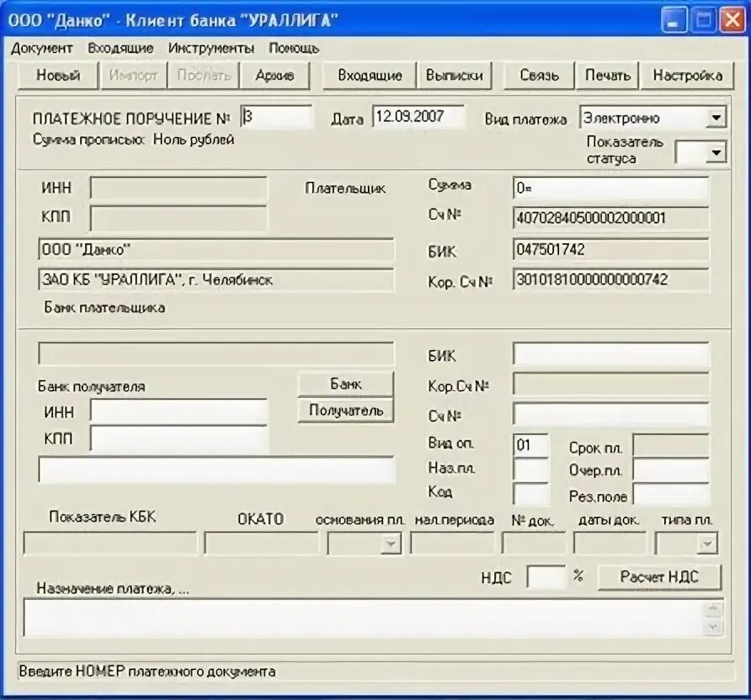Click the recipient Кор.Сч № field
The image size is (751, 700).
pyautogui.click(x=610, y=384)
